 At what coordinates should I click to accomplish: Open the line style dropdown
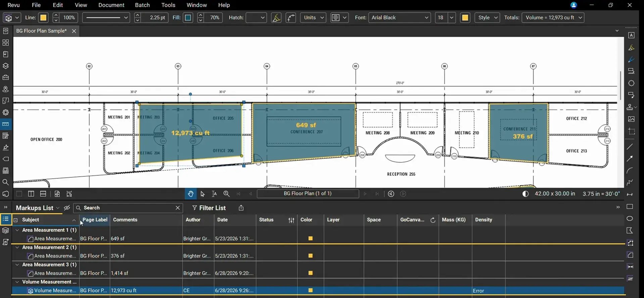click(106, 17)
